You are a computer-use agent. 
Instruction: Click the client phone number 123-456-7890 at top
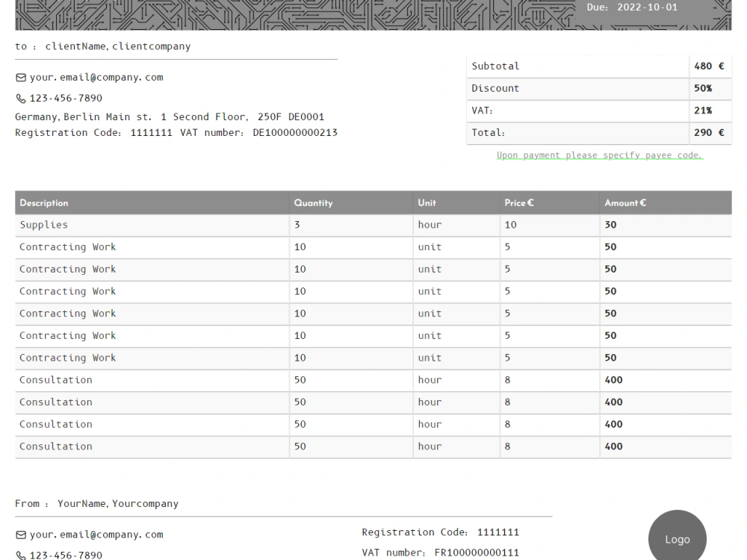click(x=66, y=98)
